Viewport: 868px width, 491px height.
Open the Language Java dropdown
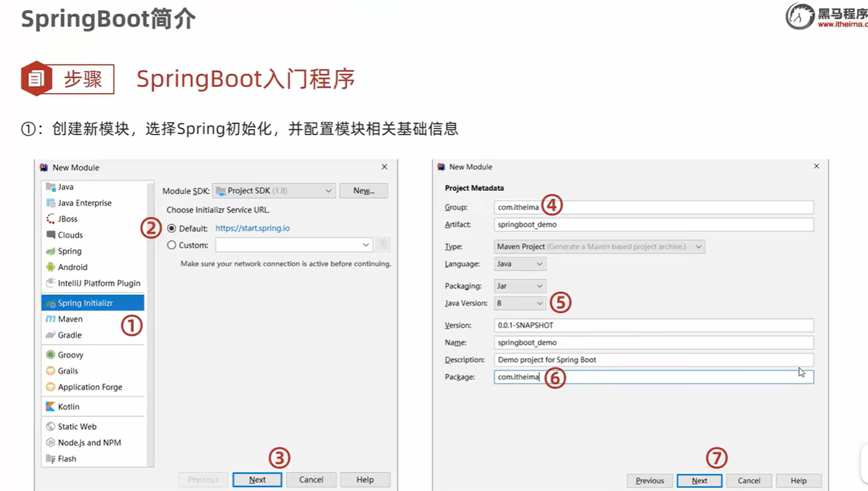pyautogui.click(x=520, y=264)
